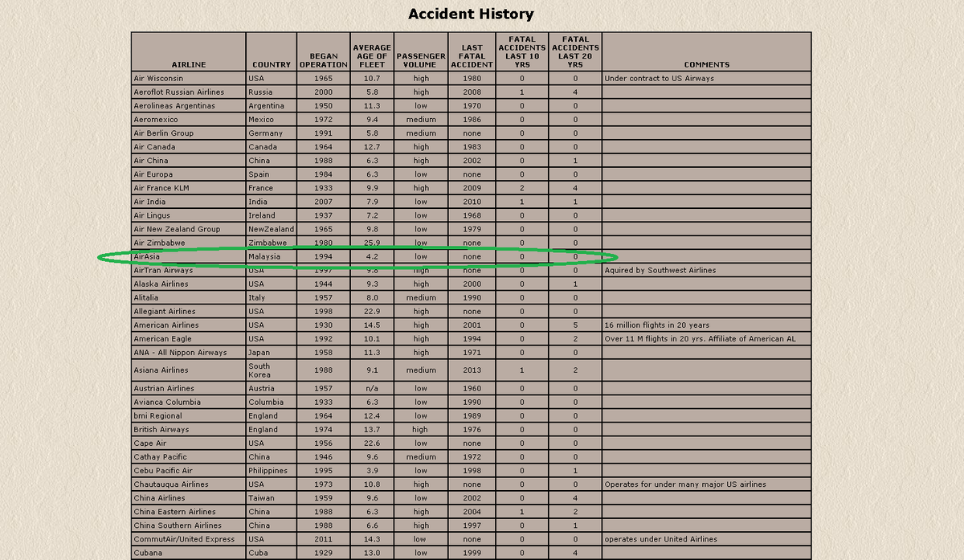Screen dimensions: 964x560
Task: Select Asiana Airlines airline name
Action: point(161,370)
